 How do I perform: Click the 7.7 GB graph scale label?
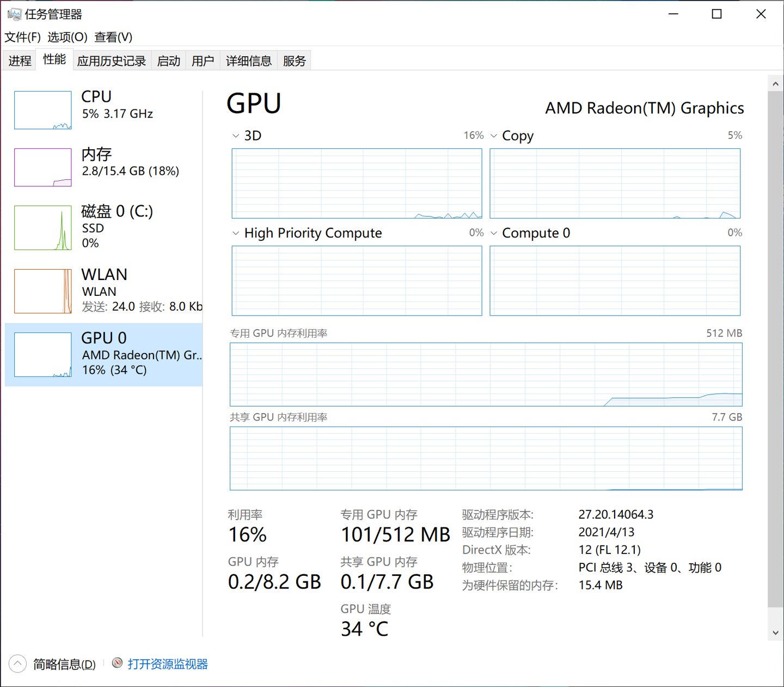click(727, 417)
